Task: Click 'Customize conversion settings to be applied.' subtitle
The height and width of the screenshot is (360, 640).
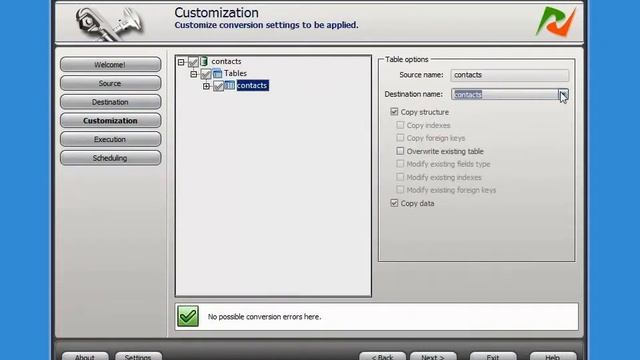Action: click(267, 25)
